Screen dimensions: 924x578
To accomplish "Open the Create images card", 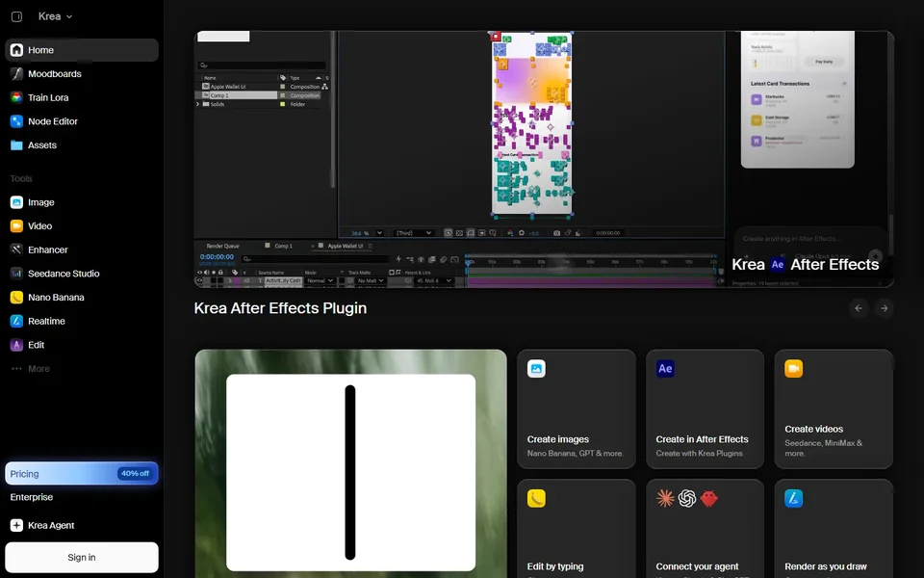I will [x=577, y=409].
